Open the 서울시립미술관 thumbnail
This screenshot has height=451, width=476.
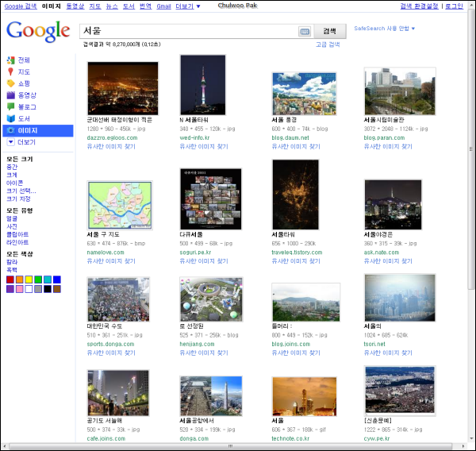(x=400, y=91)
